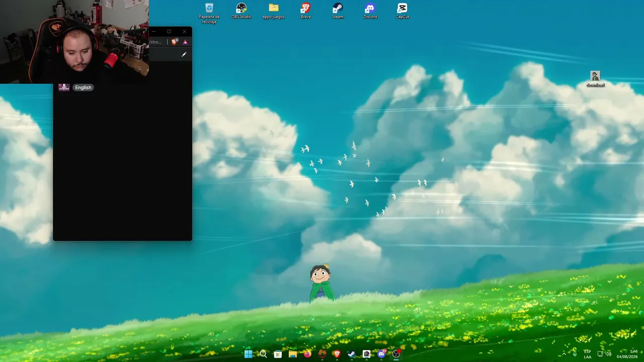
Task: Open Microsoft Store from the taskbar
Action: pyautogui.click(x=278, y=354)
